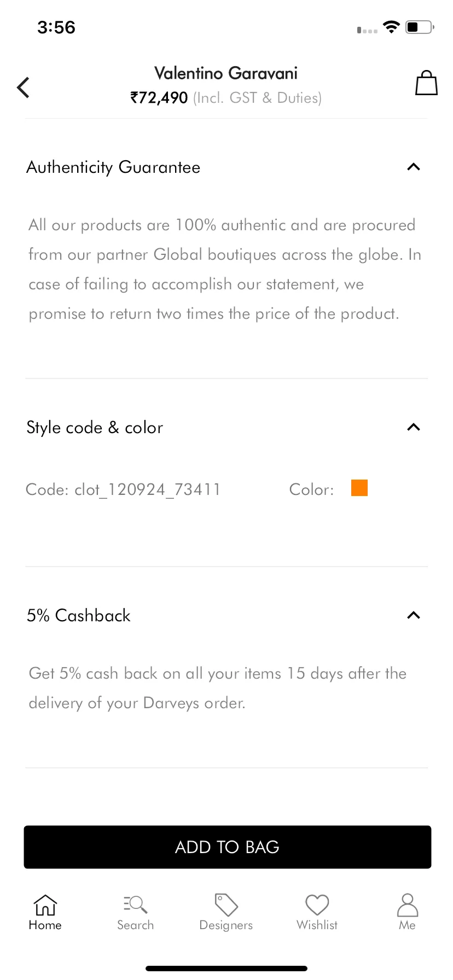The width and height of the screenshot is (453, 980).
Task: Tap the Me profile icon
Action: point(408,905)
